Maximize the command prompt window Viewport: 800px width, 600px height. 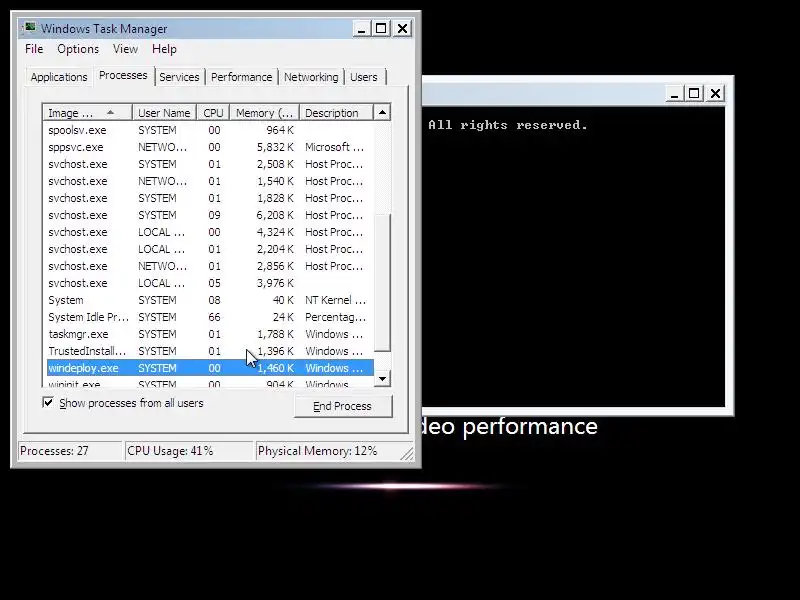(694, 93)
